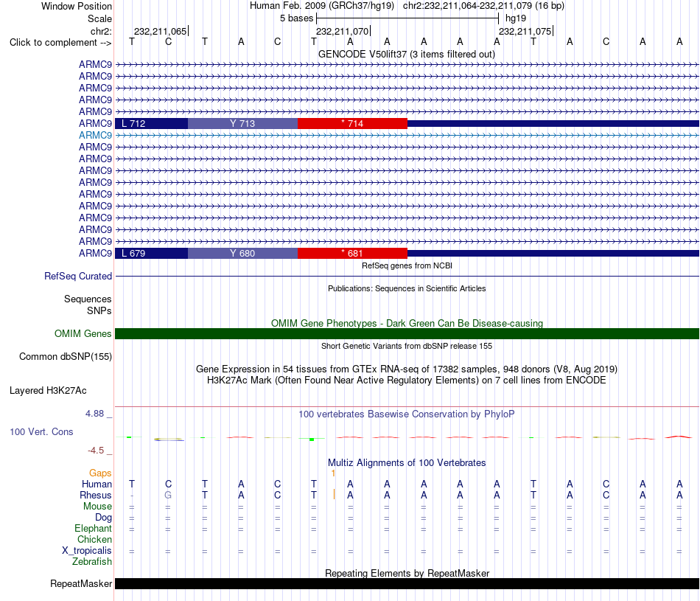Screen dimensions: 700x601
Task: Click the red * 681 stop codon
Action: 352,254
